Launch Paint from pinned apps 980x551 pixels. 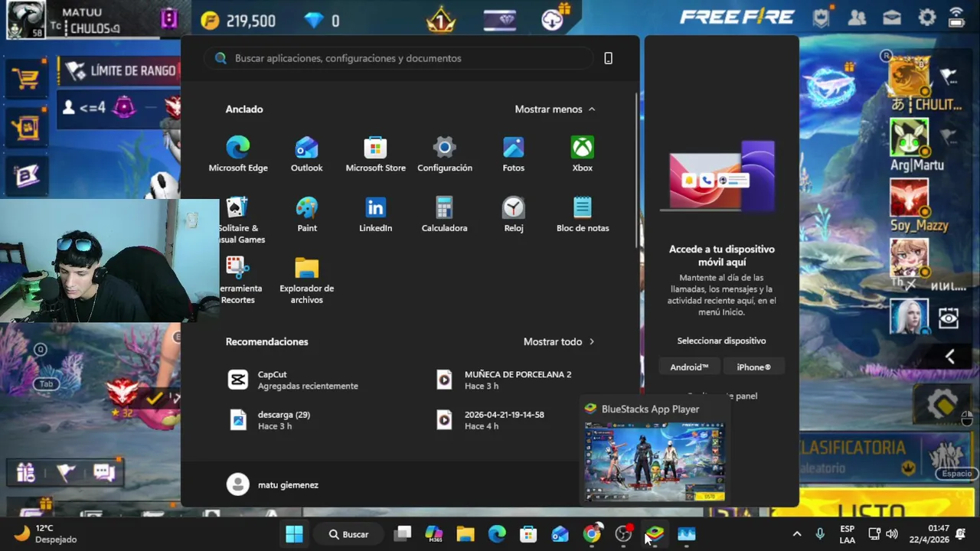click(306, 215)
